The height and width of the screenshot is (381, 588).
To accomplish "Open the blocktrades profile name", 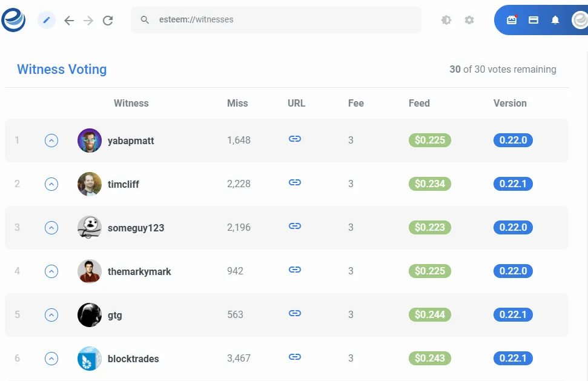I will click(x=133, y=359).
